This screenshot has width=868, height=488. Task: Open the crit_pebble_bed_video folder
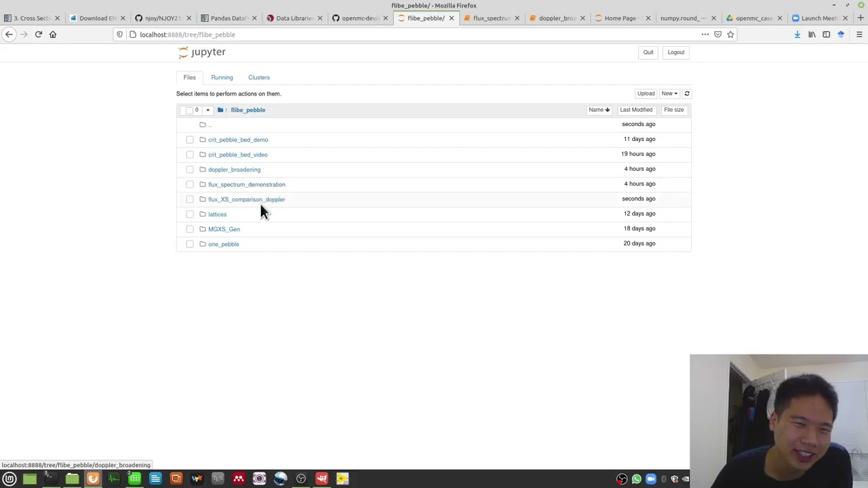(x=238, y=155)
